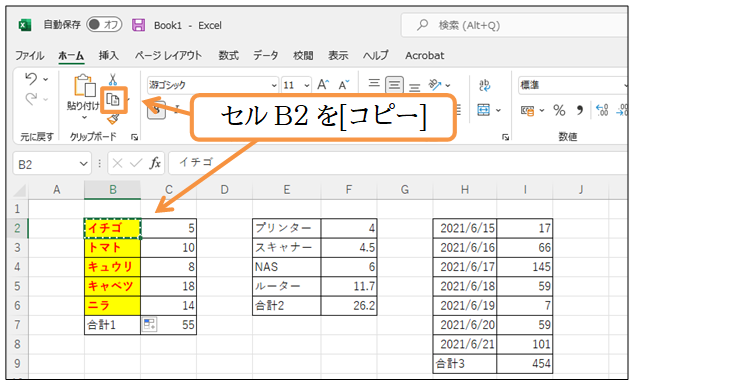Image resolution: width=756 pixels, height=384 pixels.
Task: Click the select-all corner triangle
Action: coord(19,191)
